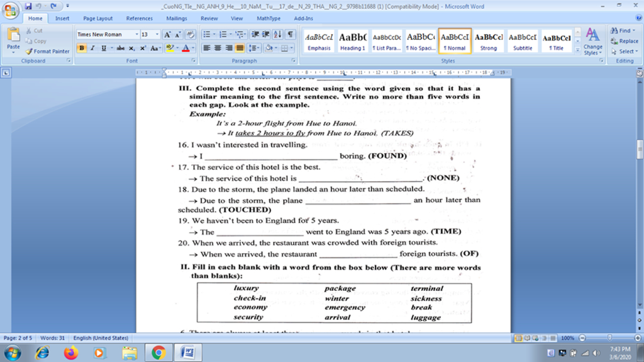Open the Insert ribbon tab
This screenshot has height=362, width=644.
tap(62, 18)
